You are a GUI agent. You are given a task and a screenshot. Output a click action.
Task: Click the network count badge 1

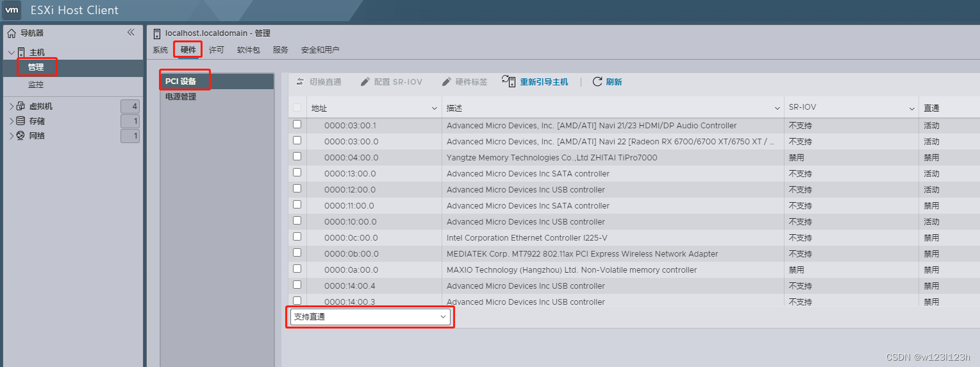point(130,136)
